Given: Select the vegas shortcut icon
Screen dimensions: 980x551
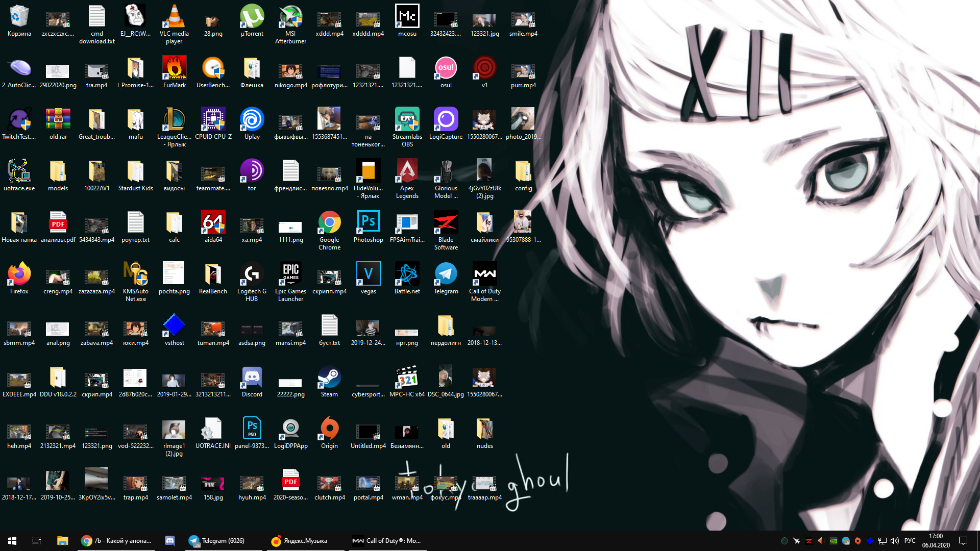Looking at the screenshot, I should [x=368, y=279].
